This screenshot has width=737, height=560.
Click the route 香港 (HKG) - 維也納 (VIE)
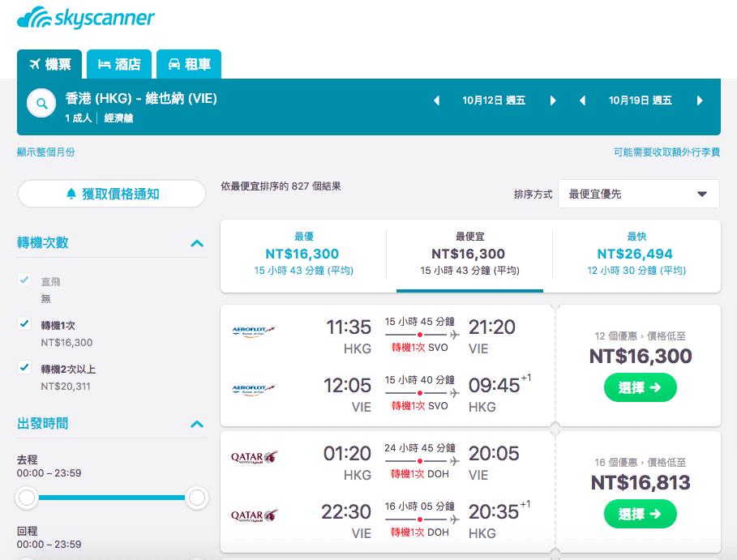[x=141, y=99]
